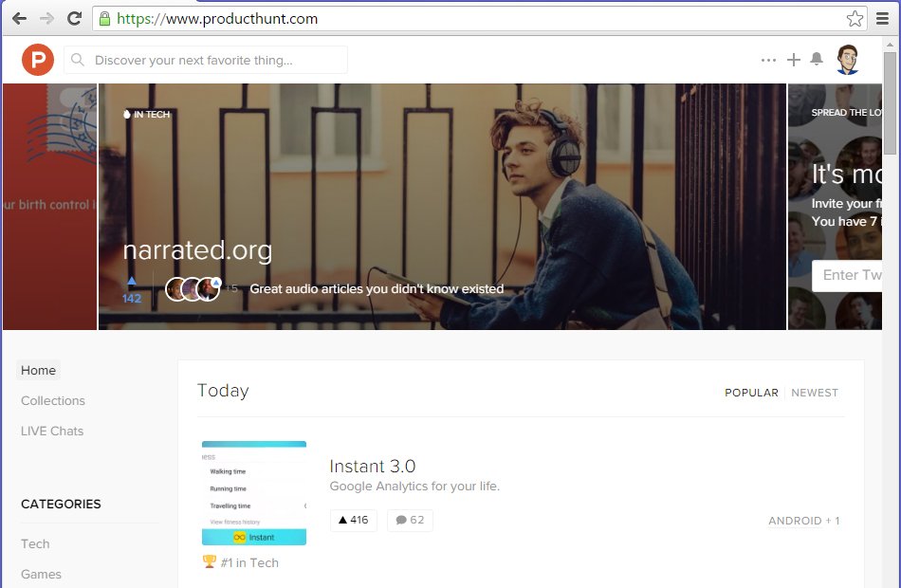Image resolution: width=901 pixels, height=588 pixels.
Task: Click the Today heading
Action: click(223, 391)
